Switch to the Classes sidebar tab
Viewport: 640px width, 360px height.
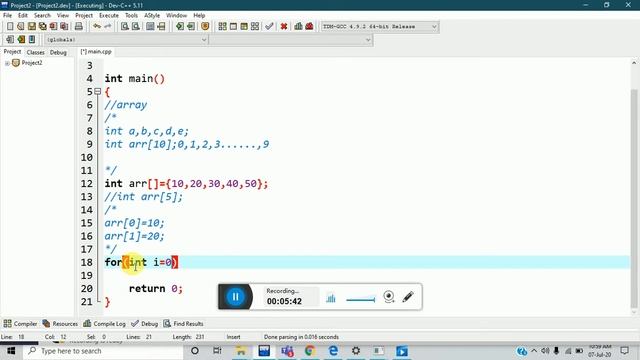coord(36,52)
